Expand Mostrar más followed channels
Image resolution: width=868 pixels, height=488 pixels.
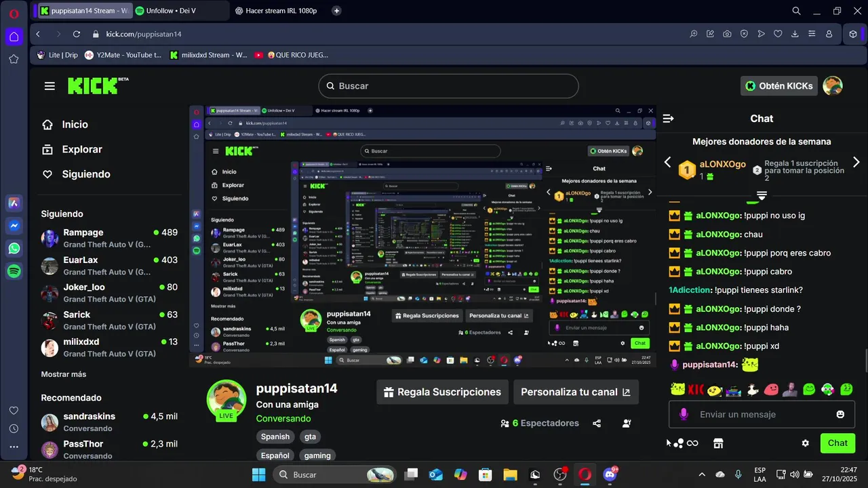click(64, 374)
